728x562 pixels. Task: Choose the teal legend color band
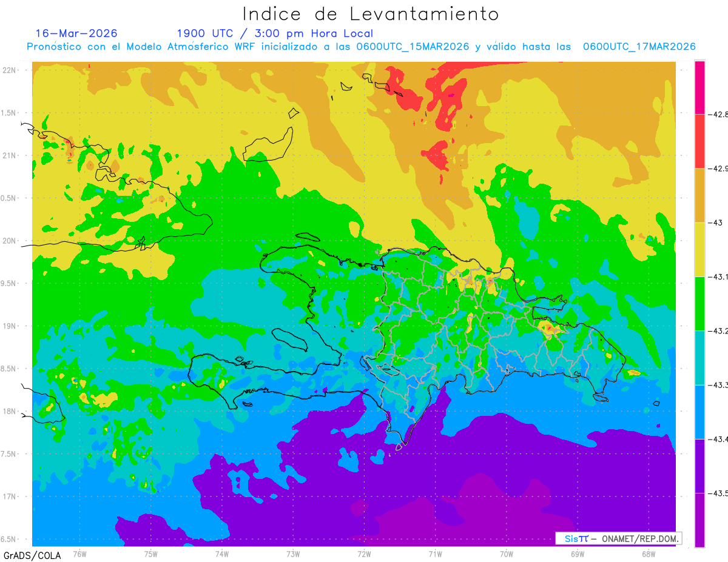coord(699,358)
